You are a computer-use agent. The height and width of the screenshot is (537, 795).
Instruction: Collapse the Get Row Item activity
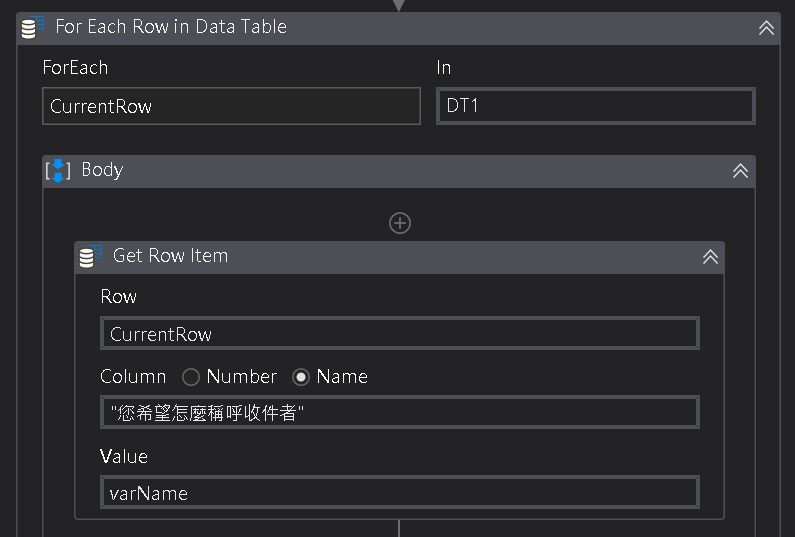[710, 257]
